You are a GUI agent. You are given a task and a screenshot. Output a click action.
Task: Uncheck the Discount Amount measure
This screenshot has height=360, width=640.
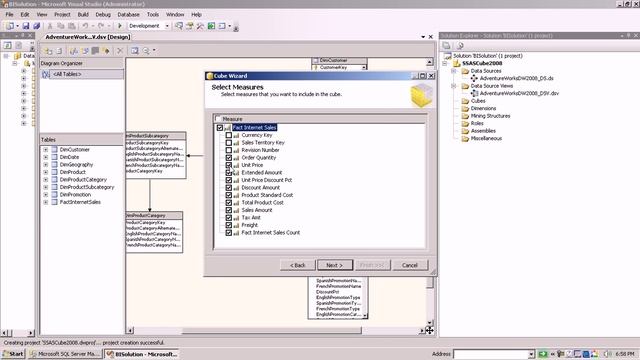tap(229, 188)
